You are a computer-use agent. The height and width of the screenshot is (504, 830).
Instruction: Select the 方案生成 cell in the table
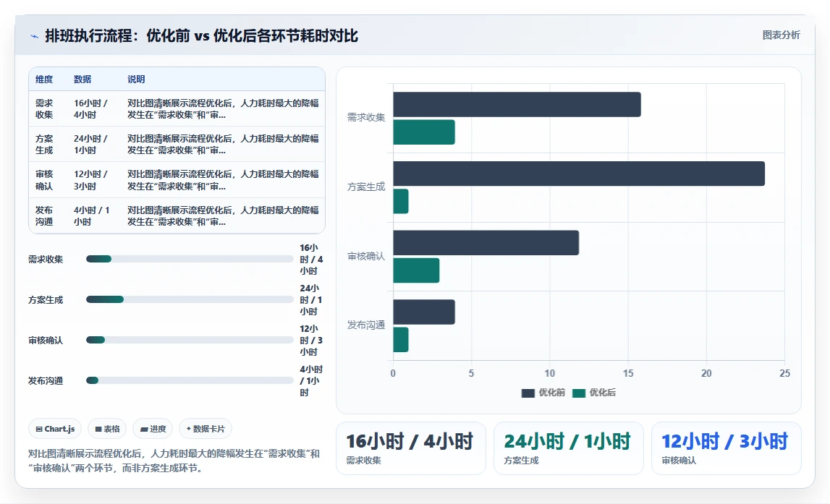44,145
